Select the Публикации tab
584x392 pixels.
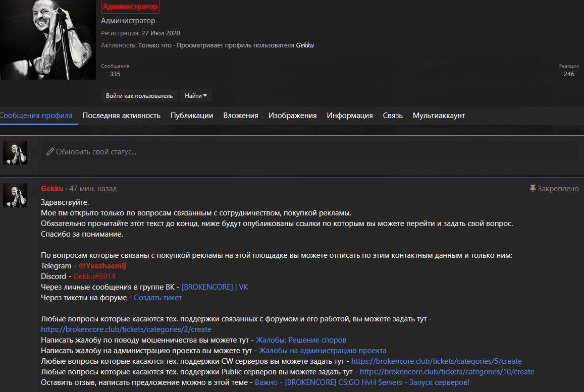[192, 116]
